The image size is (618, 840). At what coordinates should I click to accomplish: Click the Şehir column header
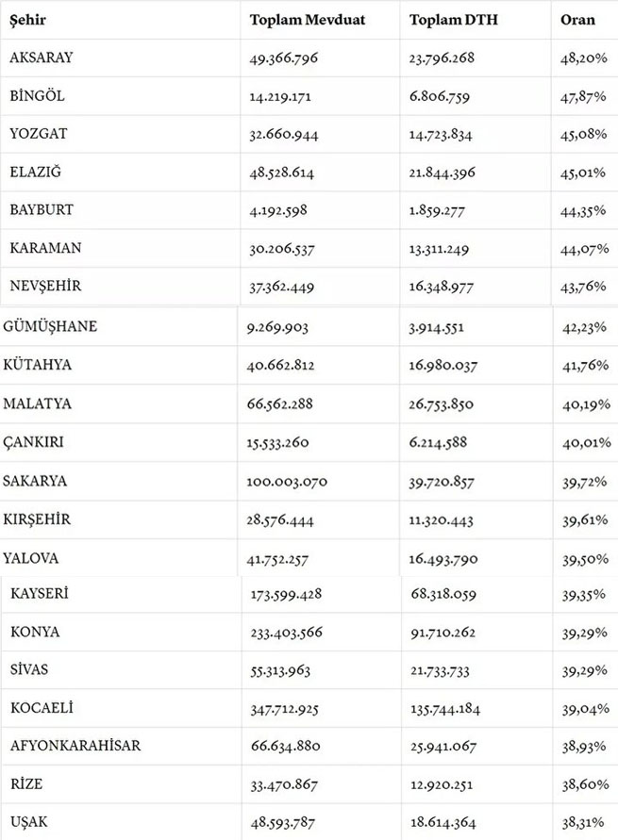27,21
